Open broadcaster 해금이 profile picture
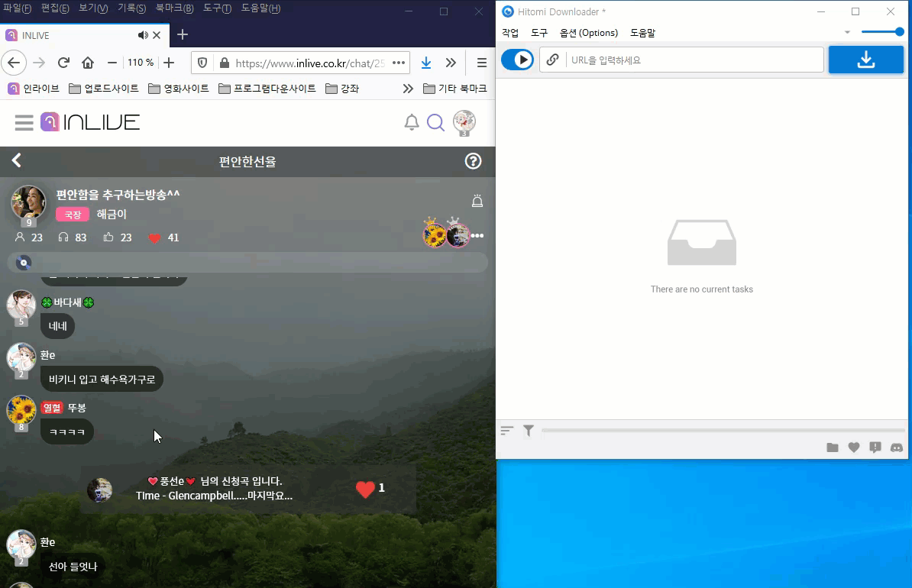The image size is (912, 588). [28, 202]
